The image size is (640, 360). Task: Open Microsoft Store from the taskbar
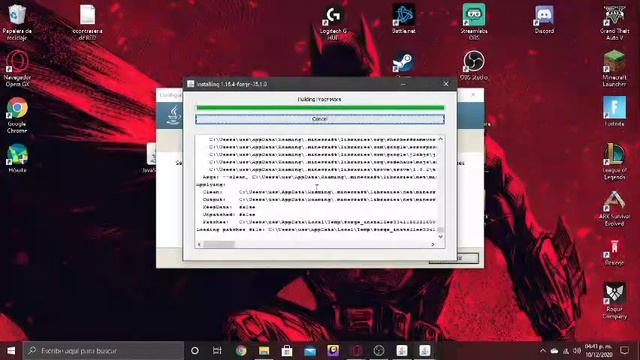(x=287, y=351)
